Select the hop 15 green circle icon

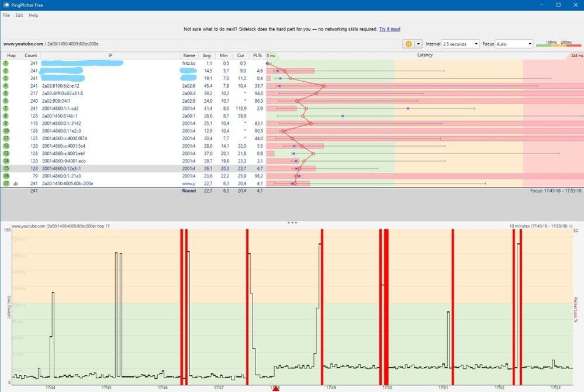click(x=6, y=168)
